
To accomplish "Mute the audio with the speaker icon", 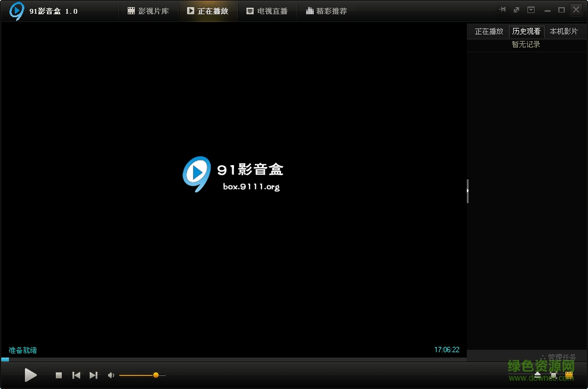I will tap(110, 375).
